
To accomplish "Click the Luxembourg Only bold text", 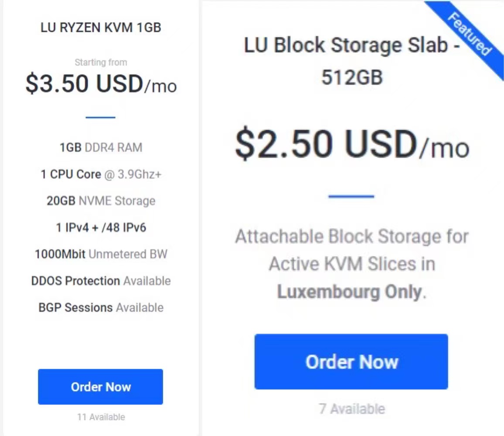I will pos(349,292).
